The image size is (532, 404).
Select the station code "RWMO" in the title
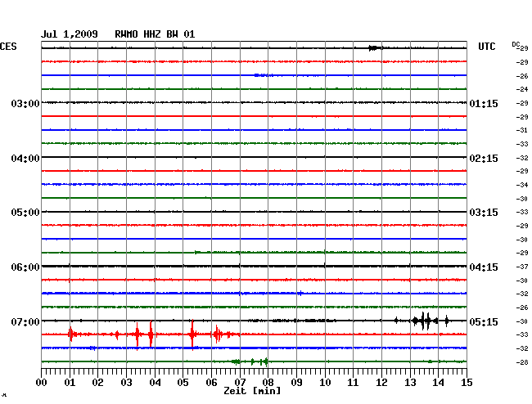(126, 34)
